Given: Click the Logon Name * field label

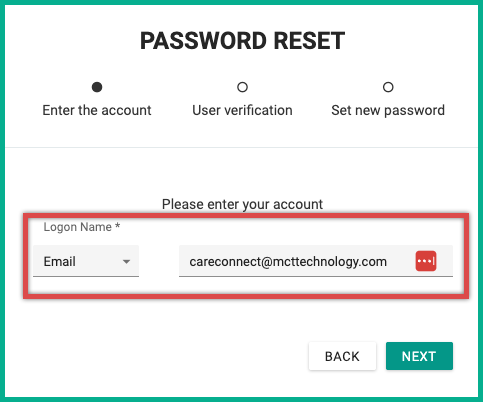Looking at the screenshot, I should 82,227.
